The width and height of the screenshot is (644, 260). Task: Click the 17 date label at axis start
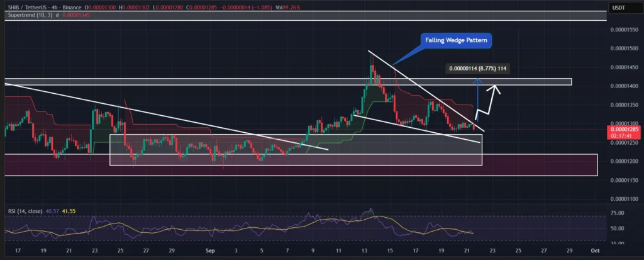[x=18, y=251]
